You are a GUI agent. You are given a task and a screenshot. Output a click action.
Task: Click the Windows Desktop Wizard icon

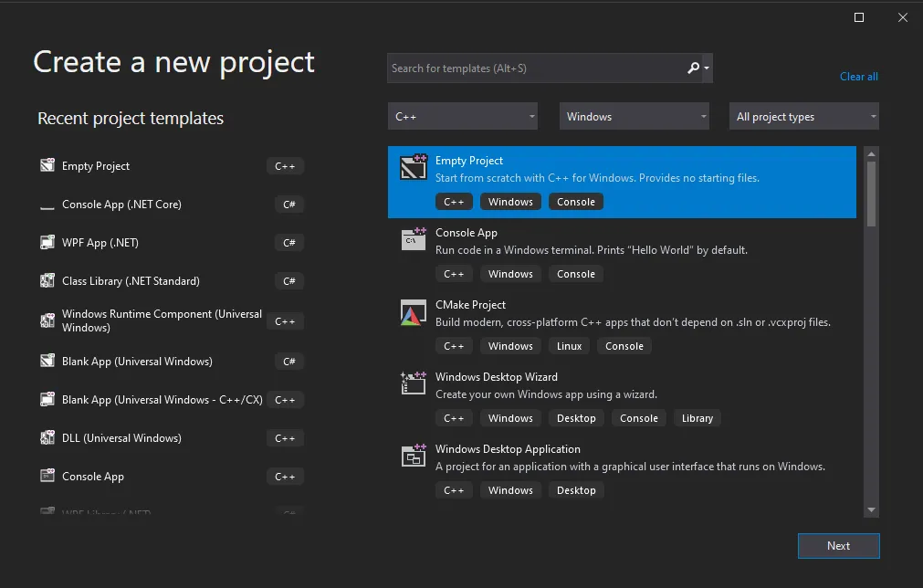[x=414, y=383]
